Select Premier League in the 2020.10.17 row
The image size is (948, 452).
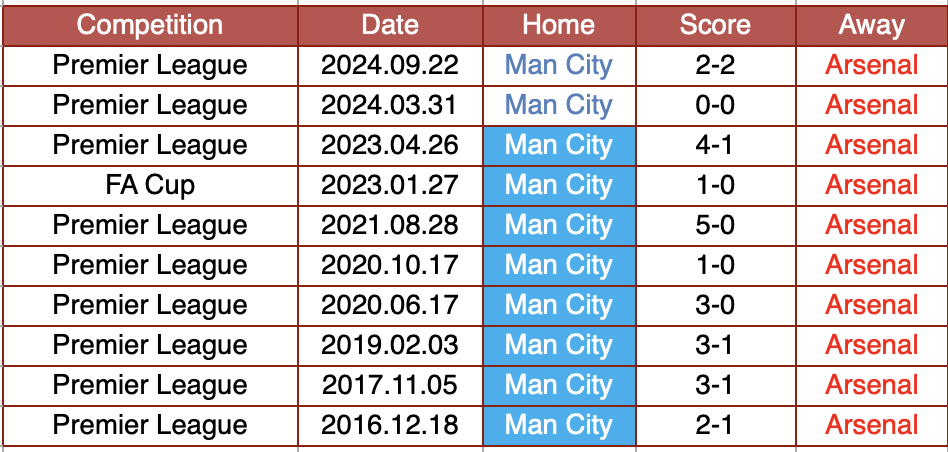[150, 265]
